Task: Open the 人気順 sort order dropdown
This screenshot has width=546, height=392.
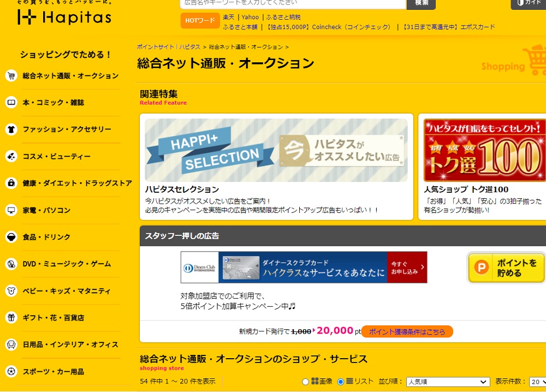Action: coord(448,382)
